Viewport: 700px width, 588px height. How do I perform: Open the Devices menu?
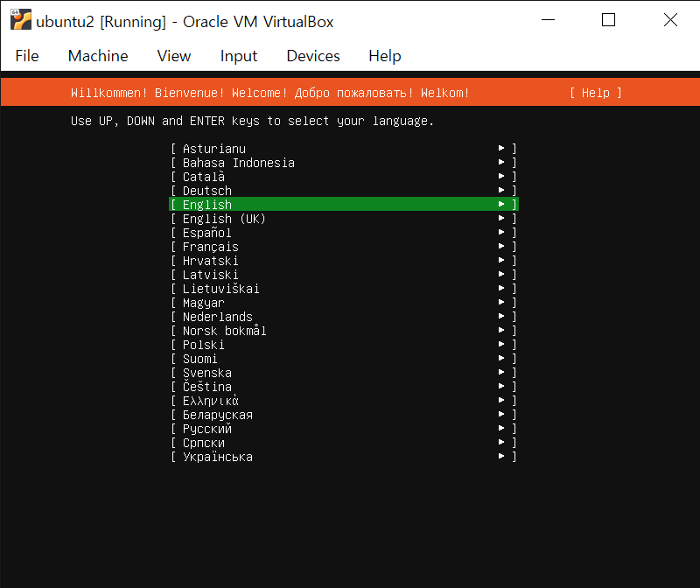click(x=312, y=55)
